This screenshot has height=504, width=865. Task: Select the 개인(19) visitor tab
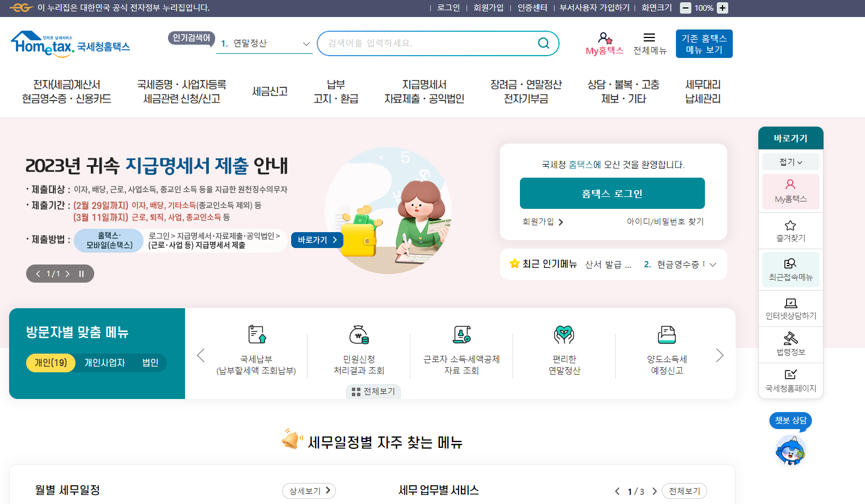[51, 363]
